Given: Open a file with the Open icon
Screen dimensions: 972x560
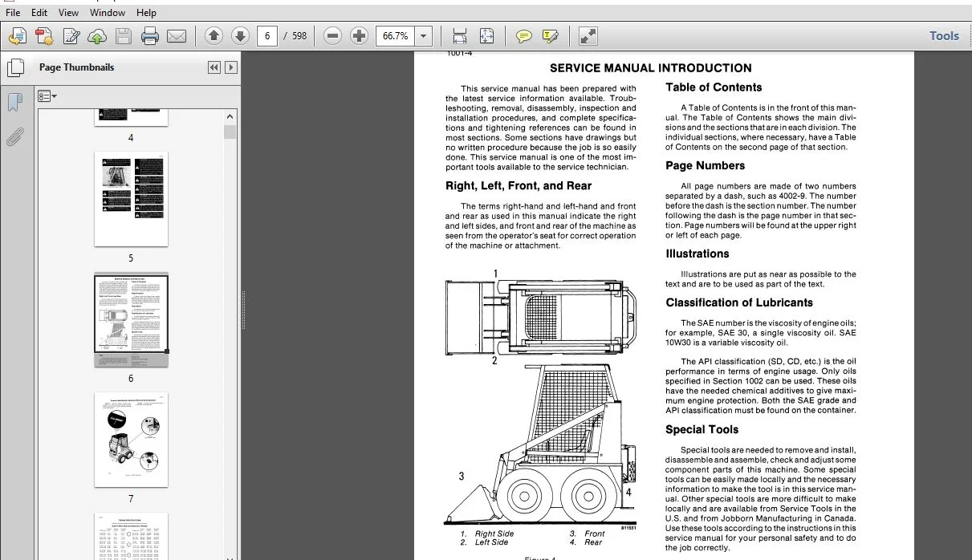Looking at the screenshot, I should point(18,36).
